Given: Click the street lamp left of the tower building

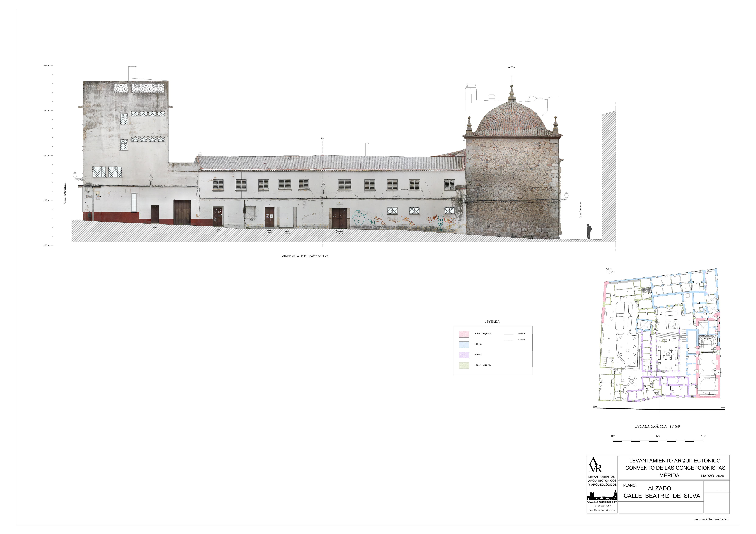Looking at the screenshot, I should 75,175.
